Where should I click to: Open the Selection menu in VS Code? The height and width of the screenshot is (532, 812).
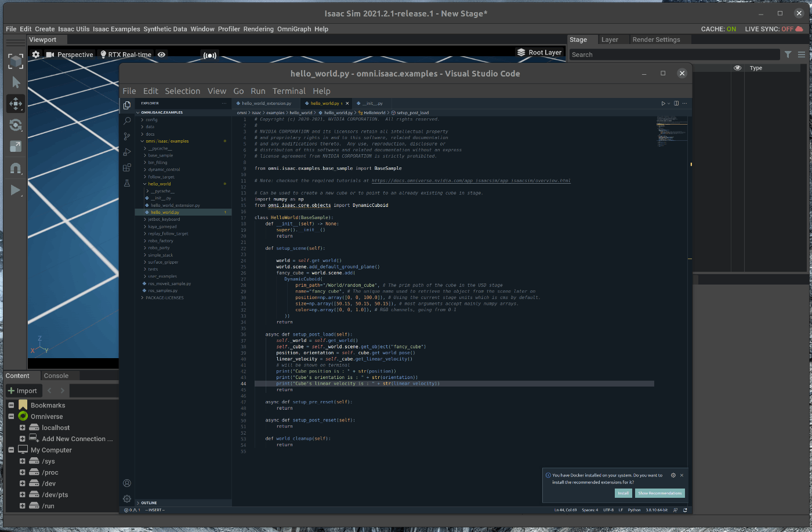(x=182, y=91)
